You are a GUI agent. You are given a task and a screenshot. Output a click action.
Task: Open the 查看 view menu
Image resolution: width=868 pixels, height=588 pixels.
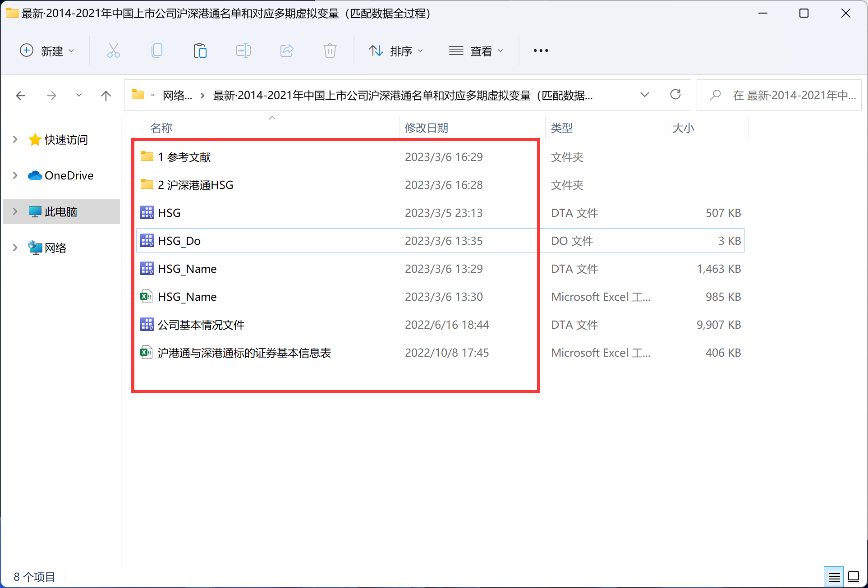pos(476,51)
